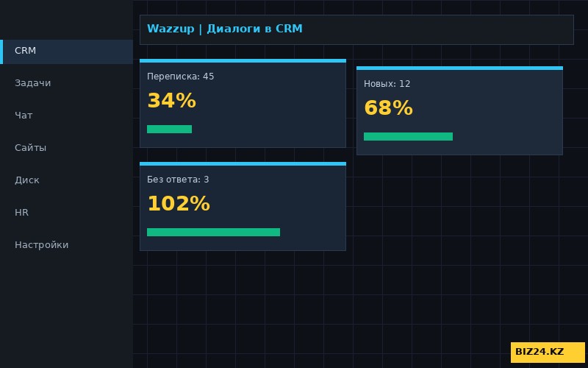Click the 102% value
This screenshot has width=588, height=368.
click(179, 204)
